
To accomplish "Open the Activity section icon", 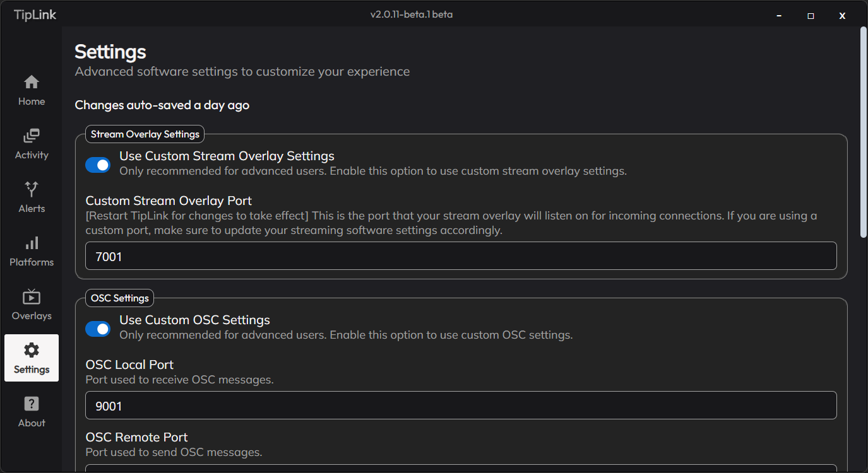I will pyautogui.click(x=32, y=136).
